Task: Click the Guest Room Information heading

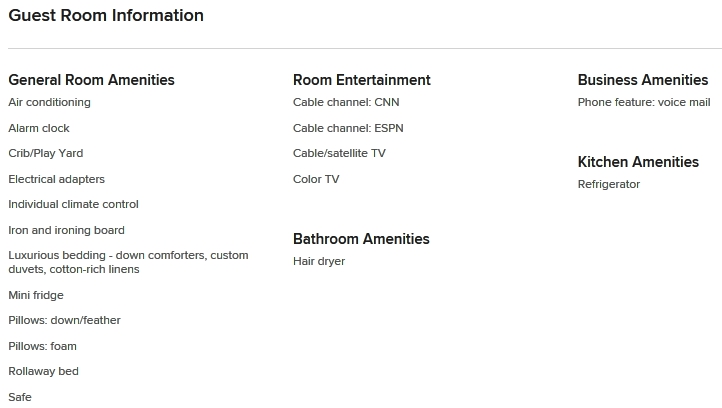Action: coord(106,15)
